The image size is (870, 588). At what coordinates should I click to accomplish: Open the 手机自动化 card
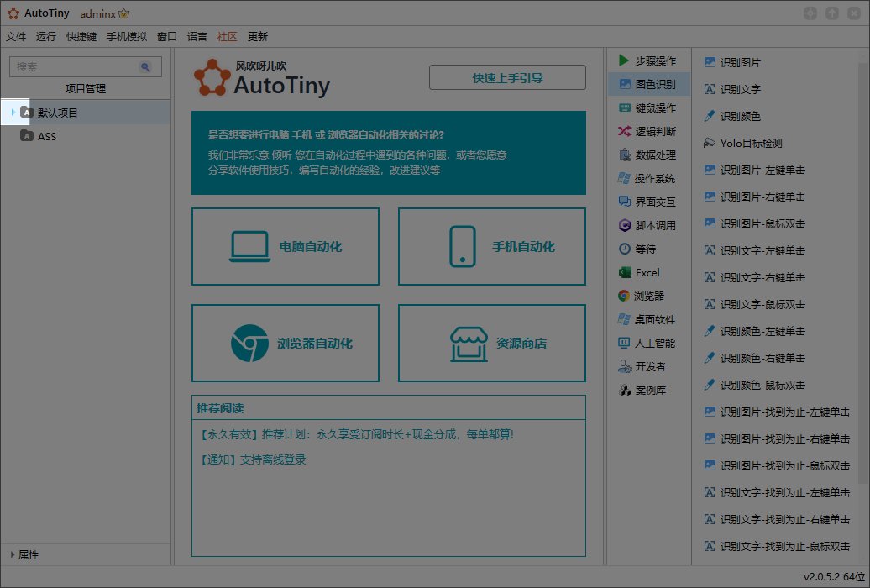tap(492, 246)
